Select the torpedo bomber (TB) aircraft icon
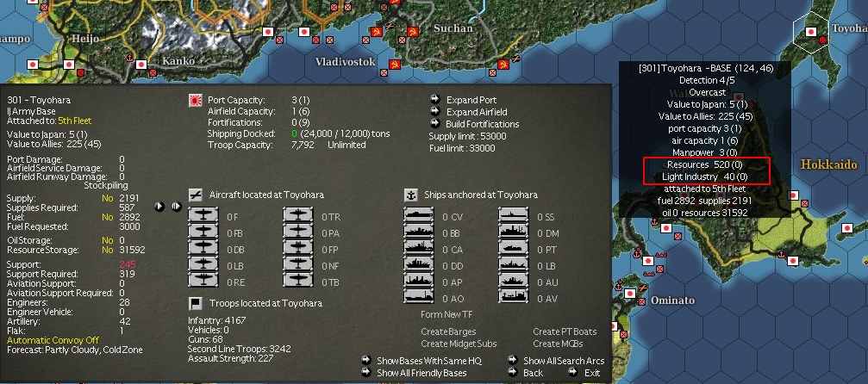 [298, 280]
